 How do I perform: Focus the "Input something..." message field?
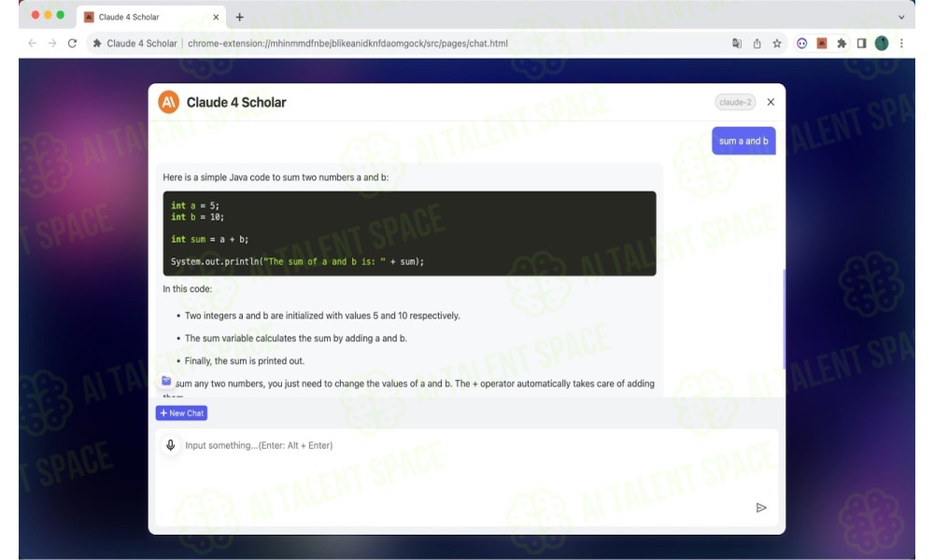[x=466, y=477]
